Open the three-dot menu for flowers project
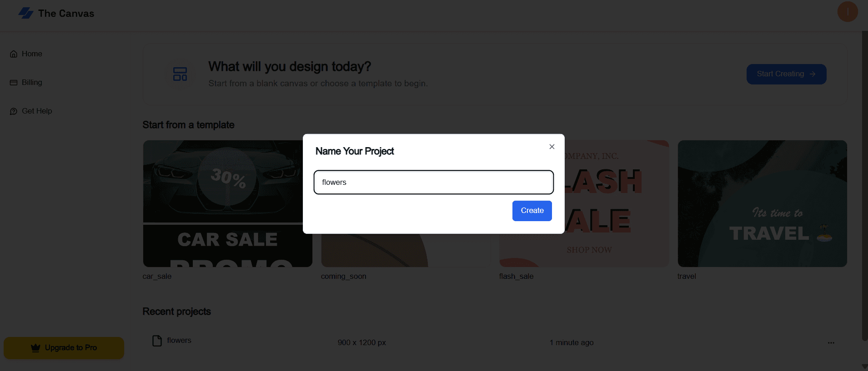The image size is (868, 371). pyautogui.click(x=831, y=343)
